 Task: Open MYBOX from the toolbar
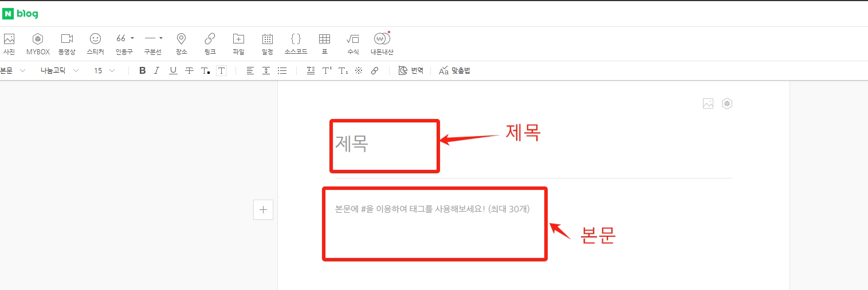pyautogui.click(x=38, y=43)
